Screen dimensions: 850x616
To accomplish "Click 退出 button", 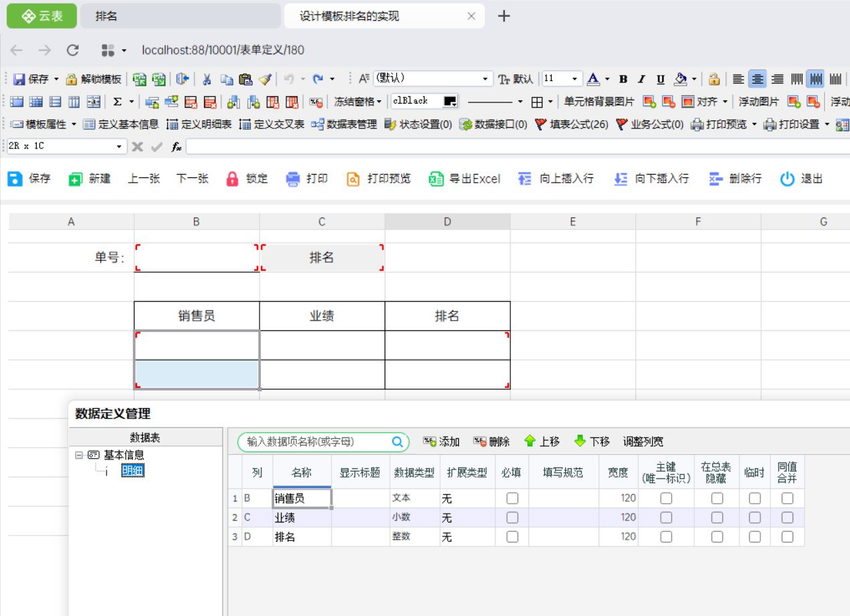I will click(x=801, y=179).
